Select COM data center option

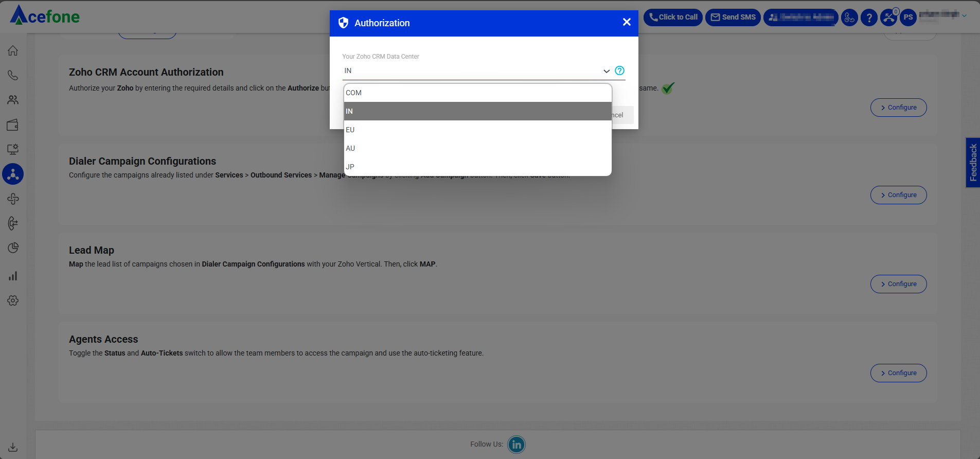477,93
